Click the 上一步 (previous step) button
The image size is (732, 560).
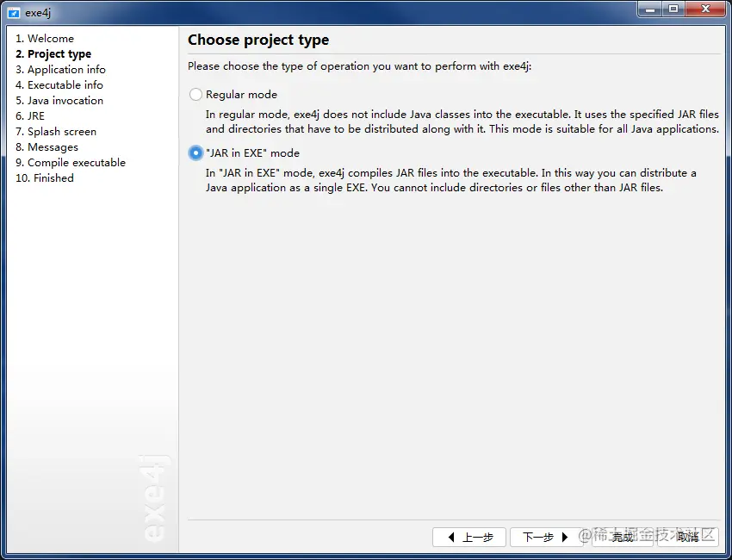(x=469, y=537)
